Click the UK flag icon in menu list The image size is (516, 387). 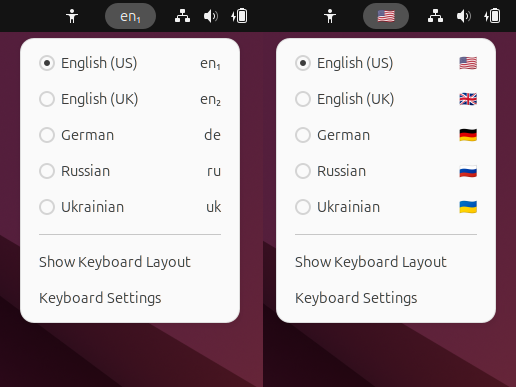468,99
